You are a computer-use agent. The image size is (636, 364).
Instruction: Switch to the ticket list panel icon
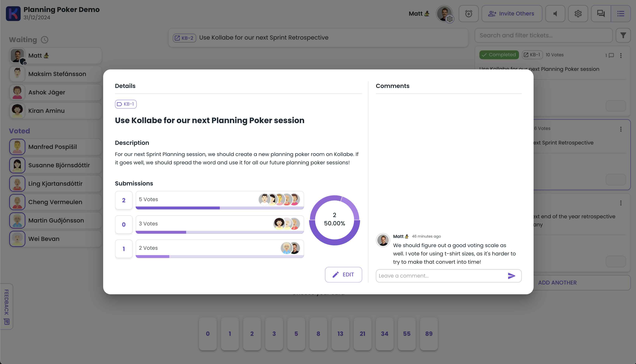621,13
